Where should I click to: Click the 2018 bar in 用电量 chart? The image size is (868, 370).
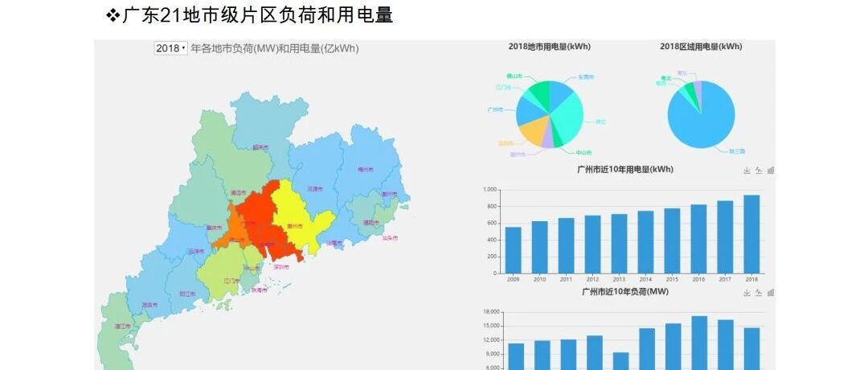point(751,234)
